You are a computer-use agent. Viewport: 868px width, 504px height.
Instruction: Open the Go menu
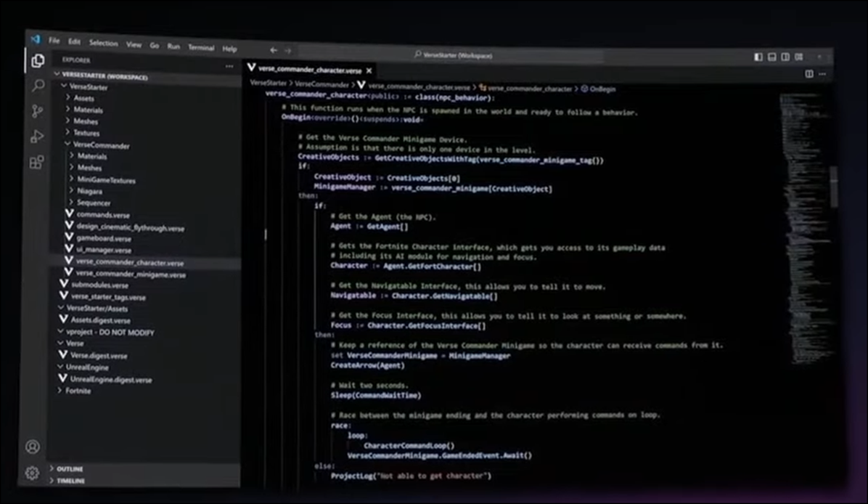155,46
